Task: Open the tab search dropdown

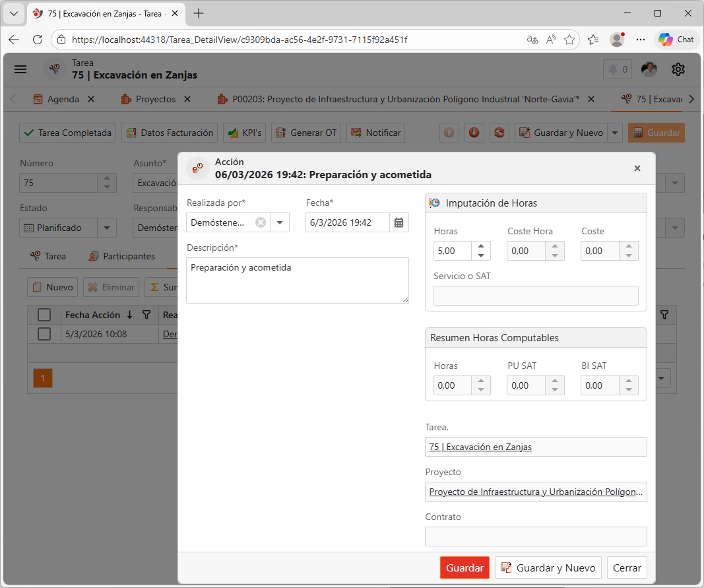Action: pos(14,13)
